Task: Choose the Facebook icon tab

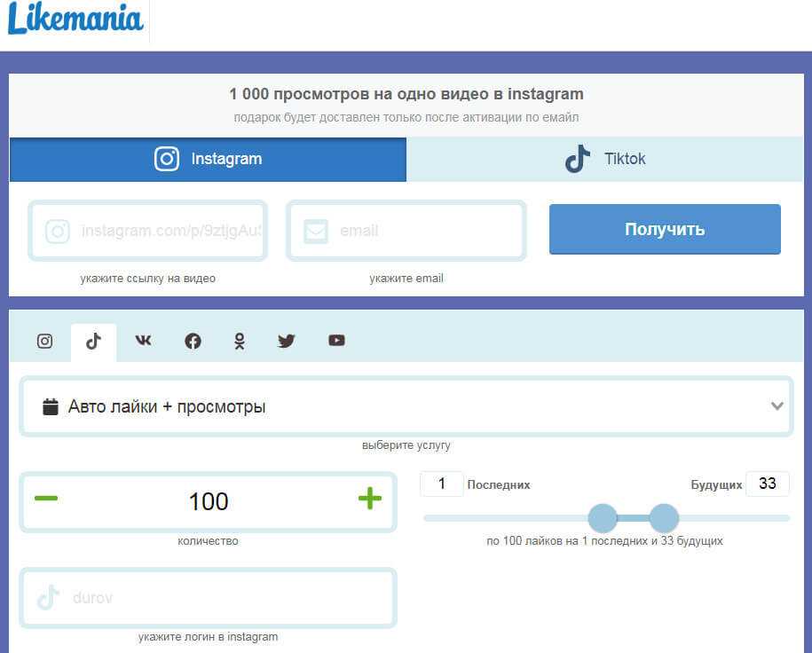Action: (193, 341)
